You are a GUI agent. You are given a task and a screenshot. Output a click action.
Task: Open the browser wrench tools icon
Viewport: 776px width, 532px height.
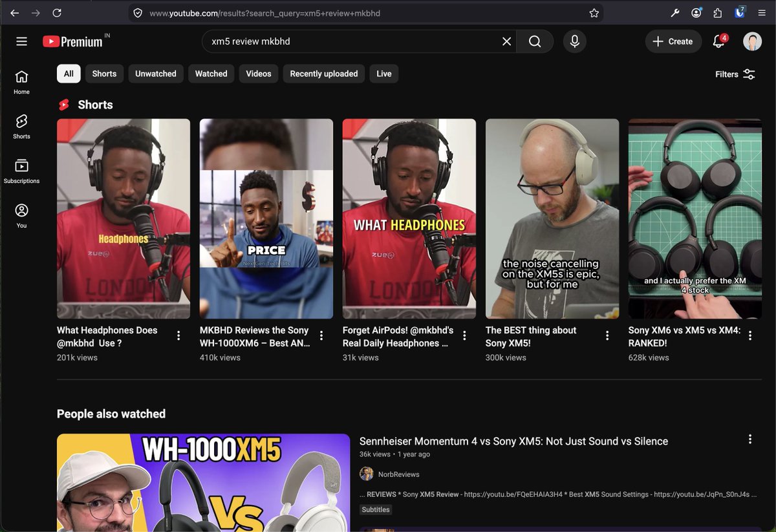[674, 13]
